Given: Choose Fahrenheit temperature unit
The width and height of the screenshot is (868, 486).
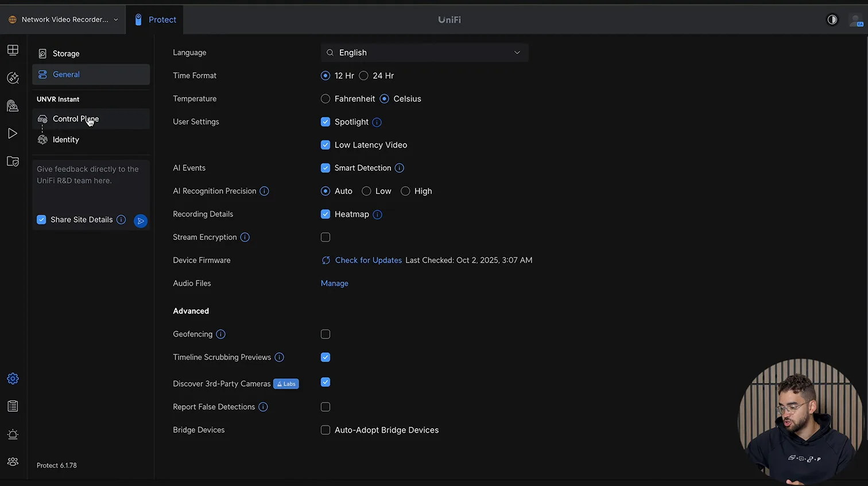Looking at the screenshot, I should point(325,99).
